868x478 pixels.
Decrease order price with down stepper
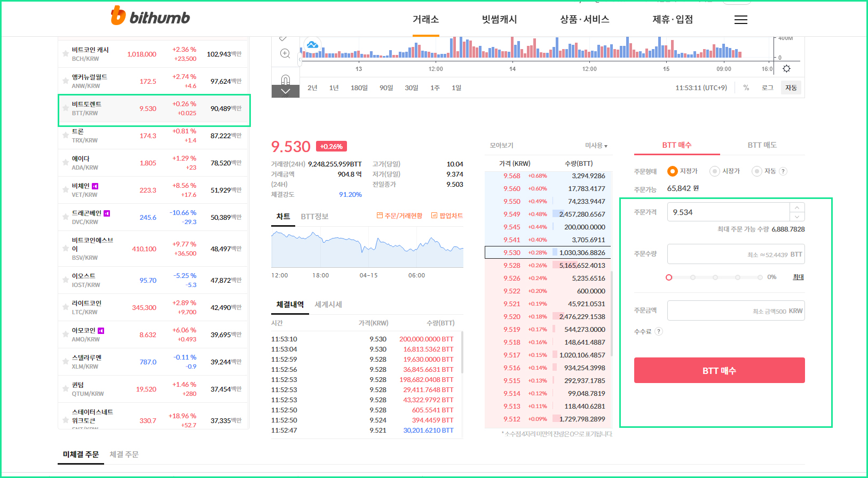(x=797, y=217)
